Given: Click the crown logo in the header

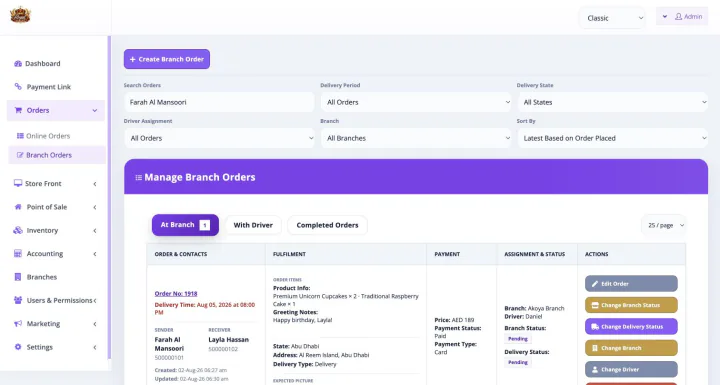Looking at the screenshot, I should (x=20, y=15).
